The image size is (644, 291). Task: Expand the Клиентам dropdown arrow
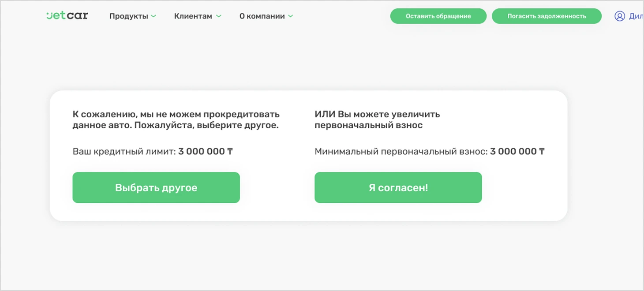coord(219,16)
